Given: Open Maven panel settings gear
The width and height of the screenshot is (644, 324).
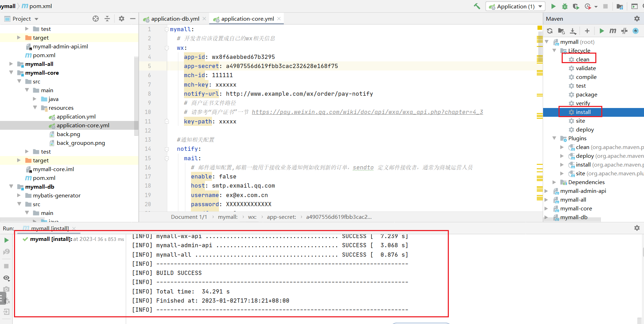Looking at the screenshot, I should pyautogui.click(x=637, y=19).
